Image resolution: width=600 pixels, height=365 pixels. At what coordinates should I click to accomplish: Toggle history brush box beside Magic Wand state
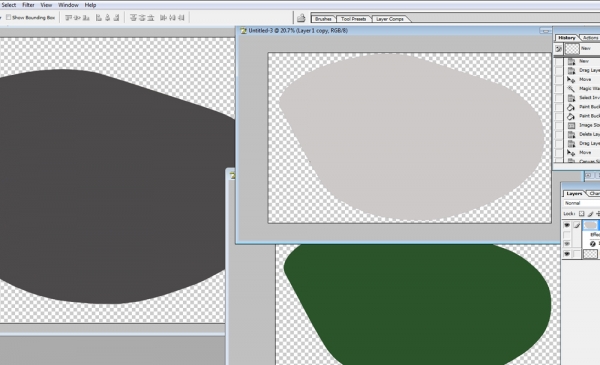coord(559,89)
